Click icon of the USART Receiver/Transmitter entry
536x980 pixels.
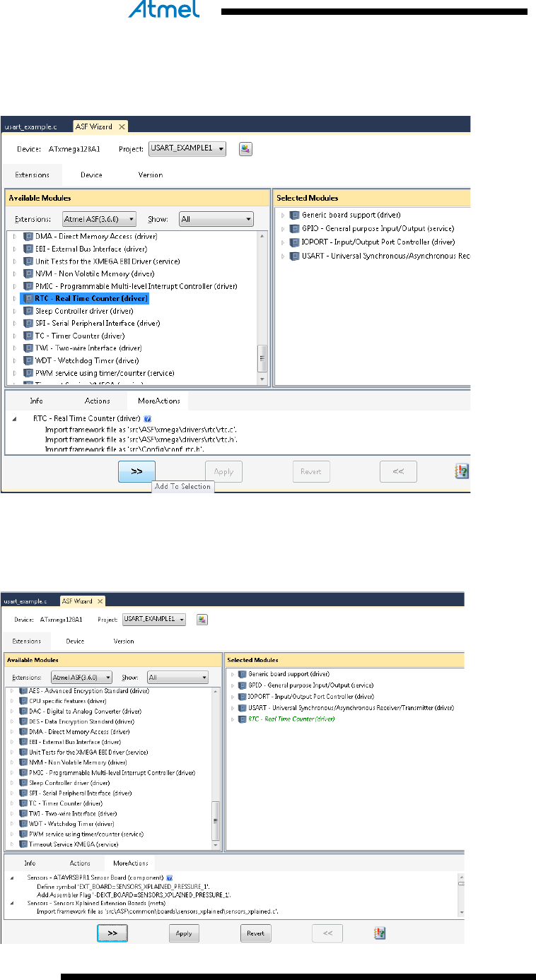[243, 707]
